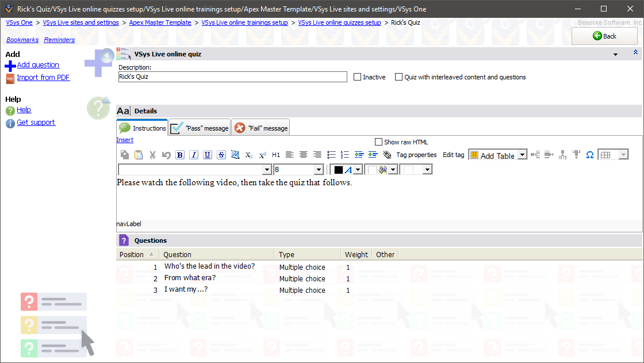This screenshot has width=644, height=363.
Task: Click the Back button
Action: 604,36
